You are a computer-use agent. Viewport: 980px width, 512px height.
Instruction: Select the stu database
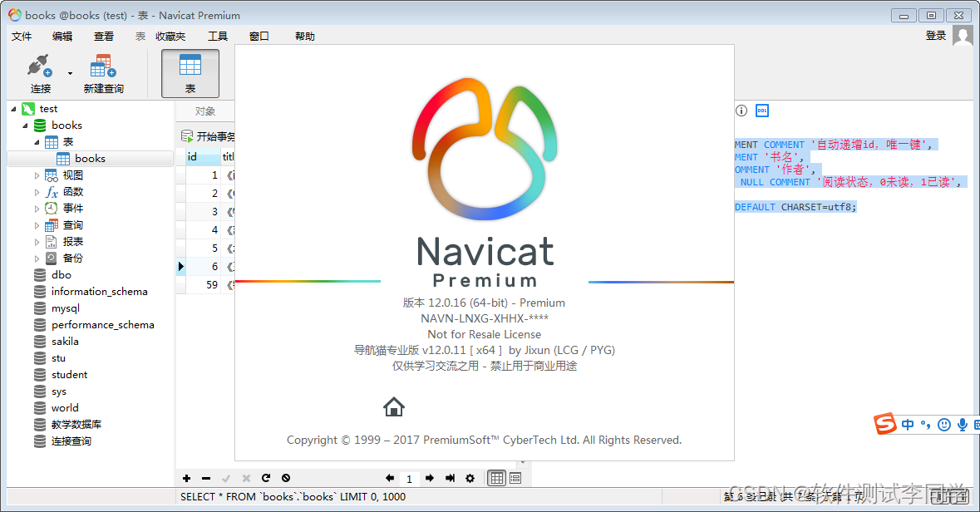(59, 358)
